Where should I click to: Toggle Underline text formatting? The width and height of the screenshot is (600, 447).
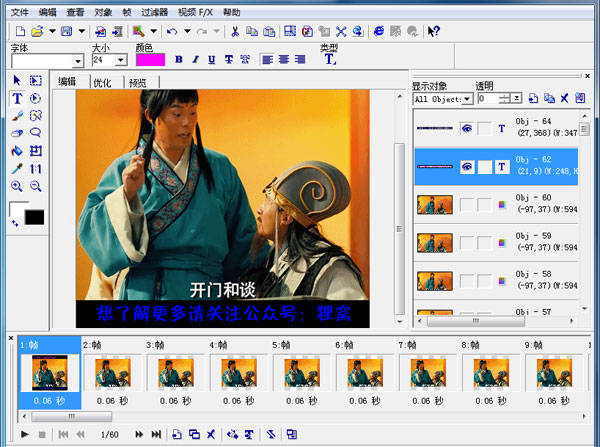212,59
